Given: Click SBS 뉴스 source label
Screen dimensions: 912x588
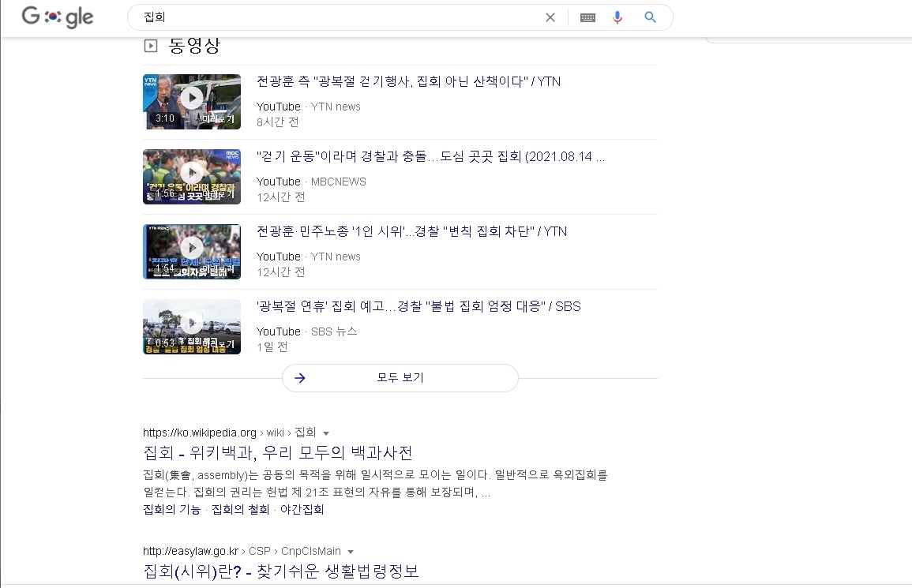Looking at the screenshot, I should point(334,331).
